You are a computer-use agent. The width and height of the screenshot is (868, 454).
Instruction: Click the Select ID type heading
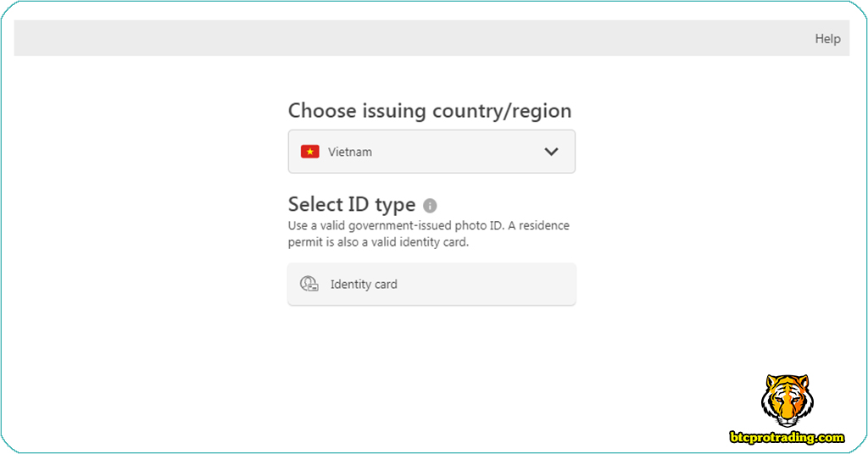352,205
